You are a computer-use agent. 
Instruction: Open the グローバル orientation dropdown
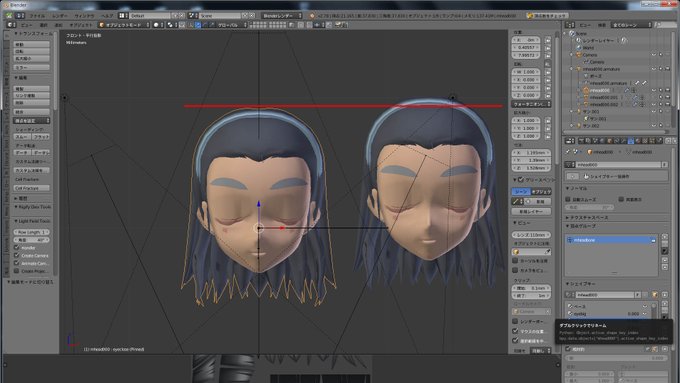(232, 25)
